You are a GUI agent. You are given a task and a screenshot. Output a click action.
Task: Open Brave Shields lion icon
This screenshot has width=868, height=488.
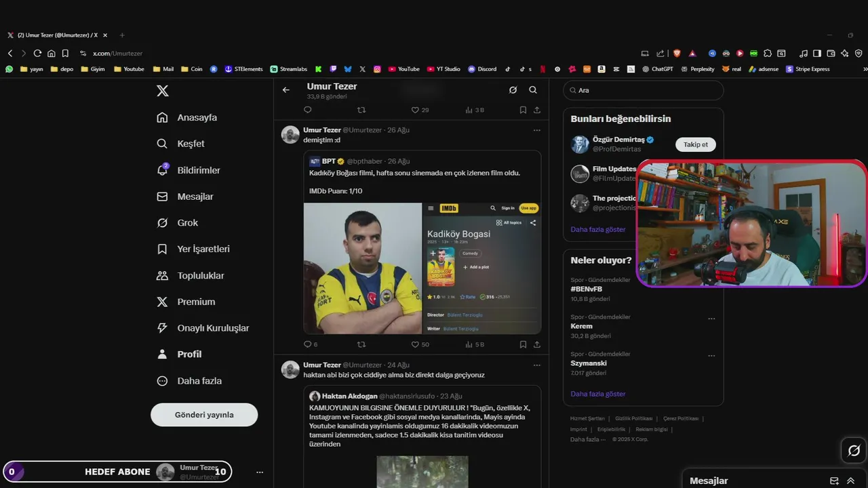pos(676,53)
